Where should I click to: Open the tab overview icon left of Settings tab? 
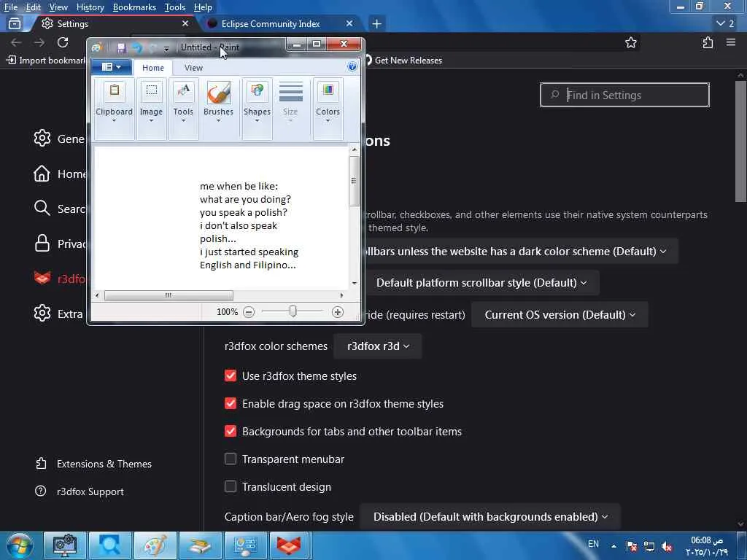coord(15,23)
